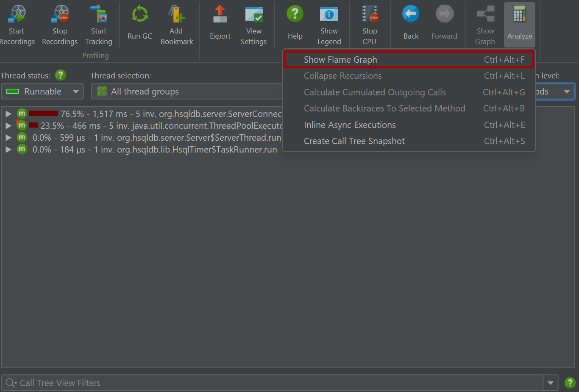Screen dimensions: 579x392
Task: Add a bookmark via toolbar icon
Action: [177, 14]
